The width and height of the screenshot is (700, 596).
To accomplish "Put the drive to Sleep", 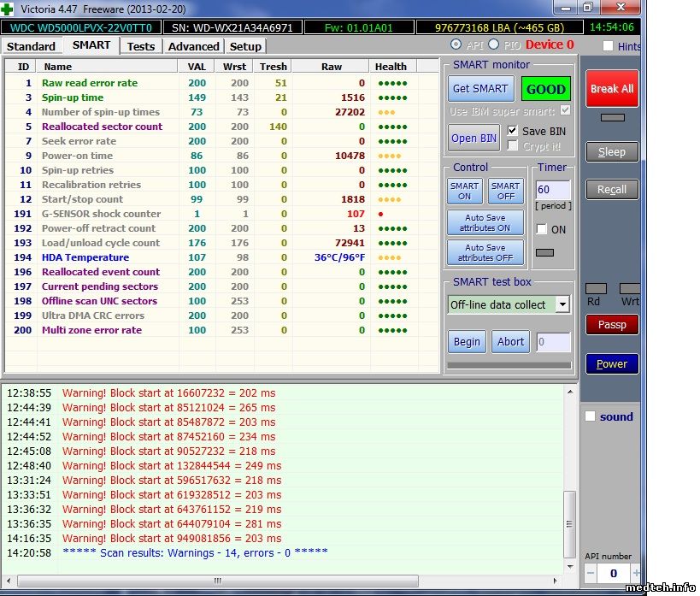I will coord(611,152).
